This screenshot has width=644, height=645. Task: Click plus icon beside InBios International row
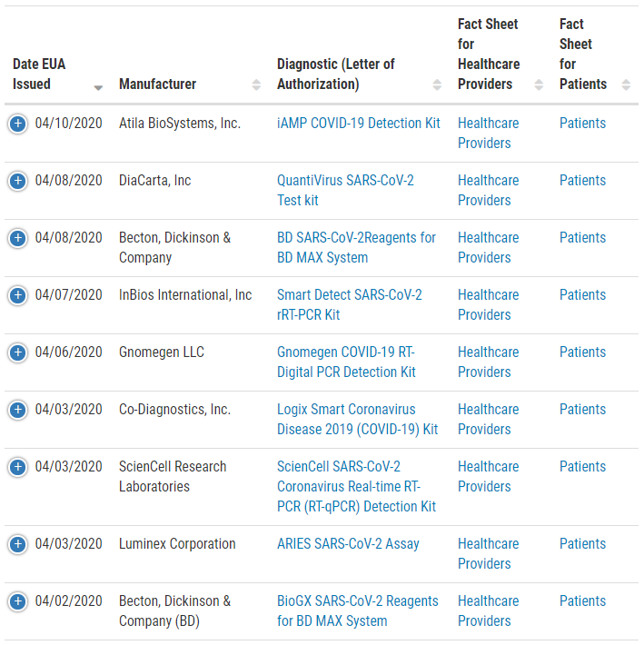pyautogui.click(x=17, y=295)
